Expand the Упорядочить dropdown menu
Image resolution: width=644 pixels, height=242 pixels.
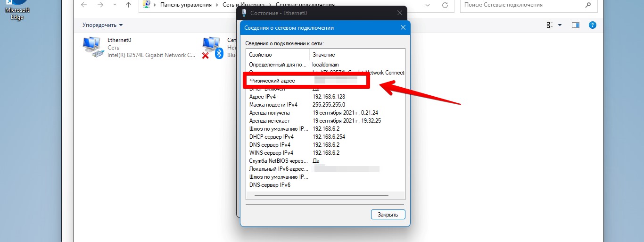(102, 25)
